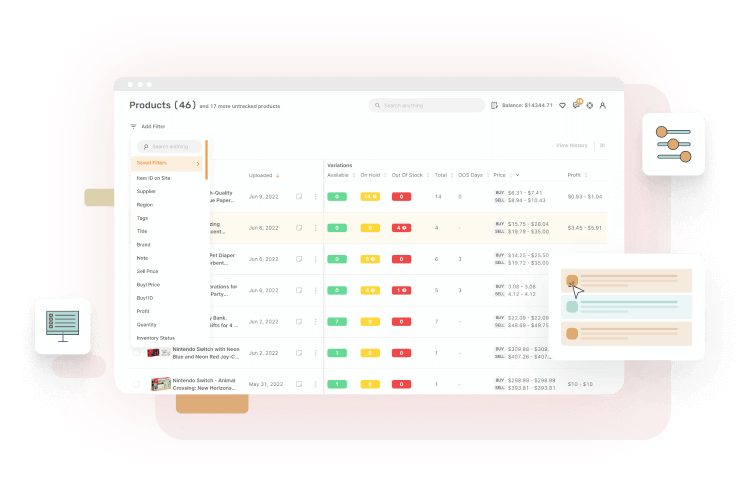Toggle note checkbox in May 31, 2022 row
The width and height of the screenshot is (755, 479).
299,384
